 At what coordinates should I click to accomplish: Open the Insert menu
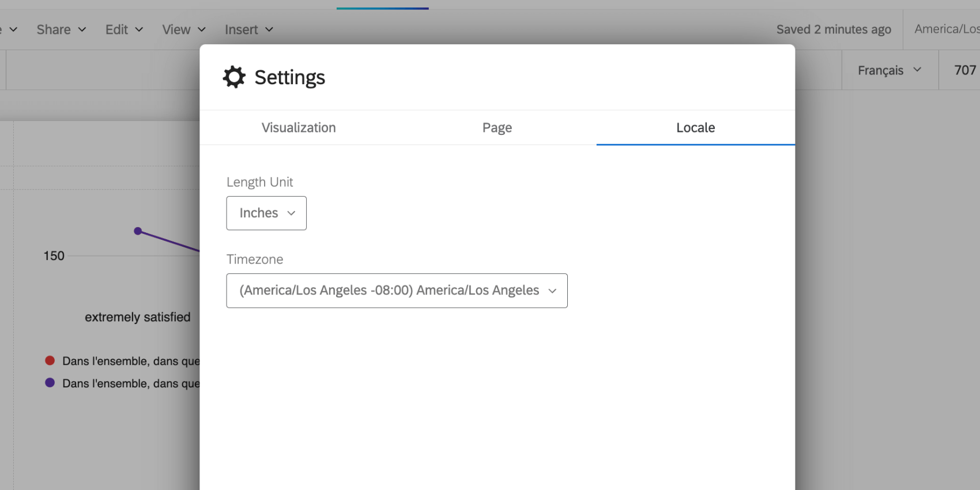pos(248,29)
